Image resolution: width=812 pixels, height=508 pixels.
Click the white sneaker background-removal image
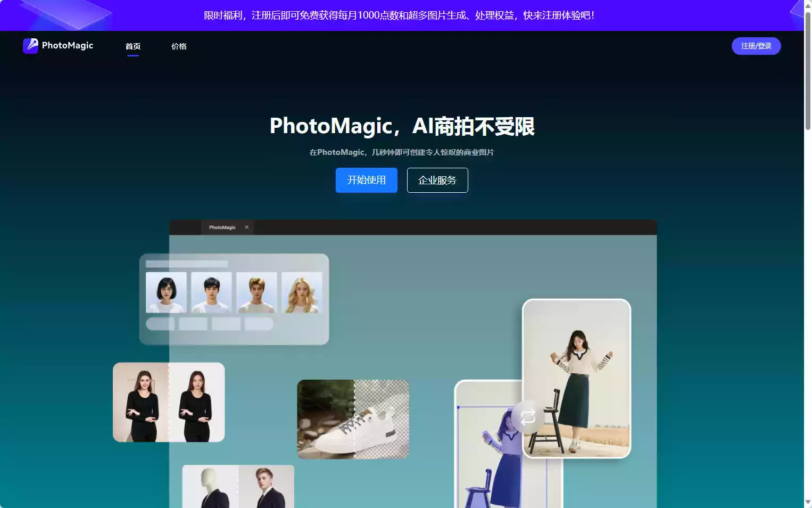[353, 420]
